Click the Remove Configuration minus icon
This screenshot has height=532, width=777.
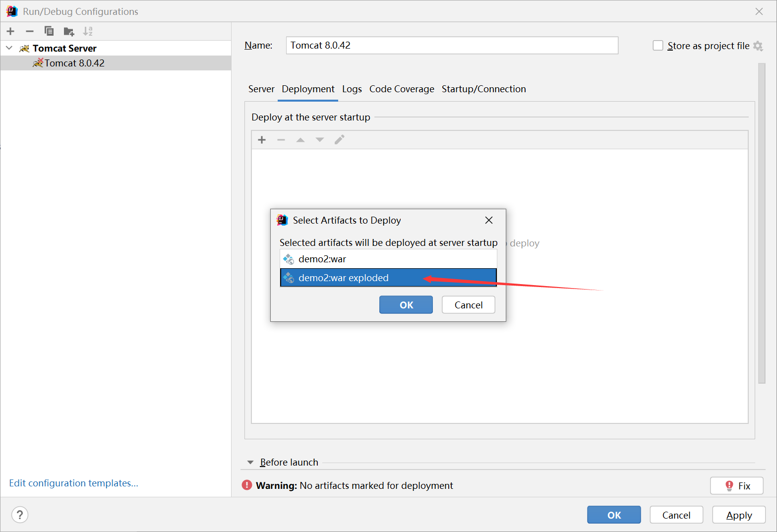click(30, 31)
